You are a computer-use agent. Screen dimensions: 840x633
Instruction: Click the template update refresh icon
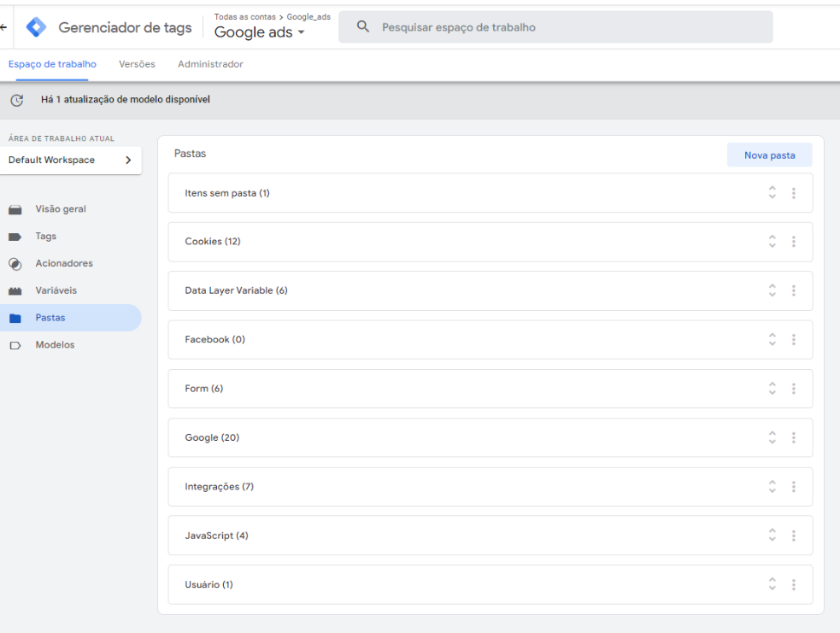pyautogui.click(x=15, y=100)
